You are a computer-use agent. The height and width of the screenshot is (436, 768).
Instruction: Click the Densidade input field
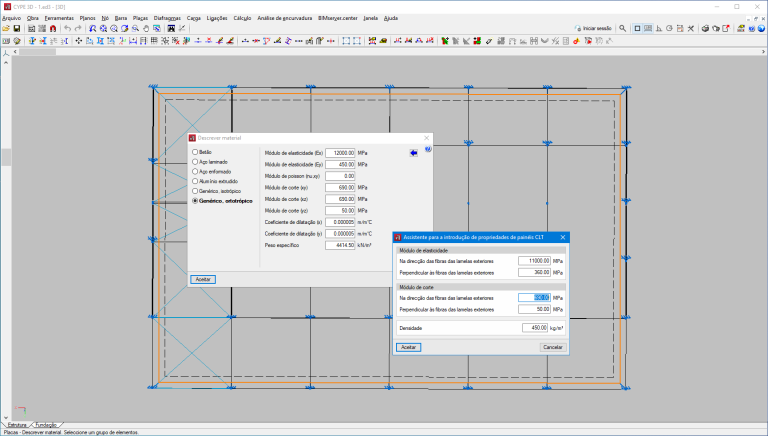[536, 327]
